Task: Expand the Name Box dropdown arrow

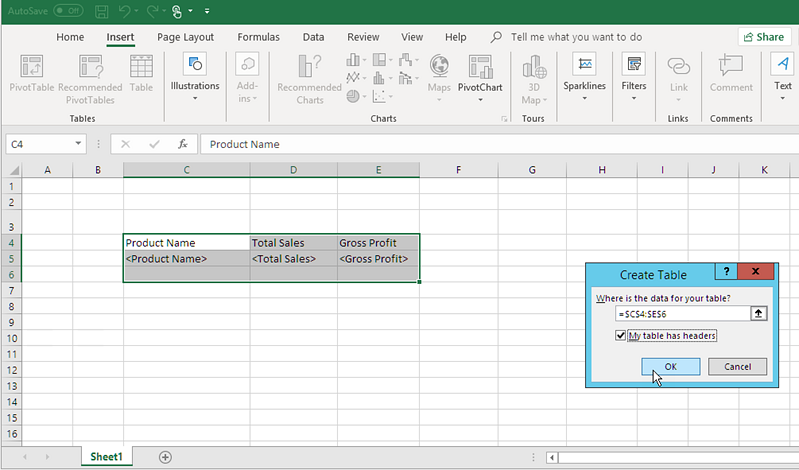Action: 78,144
